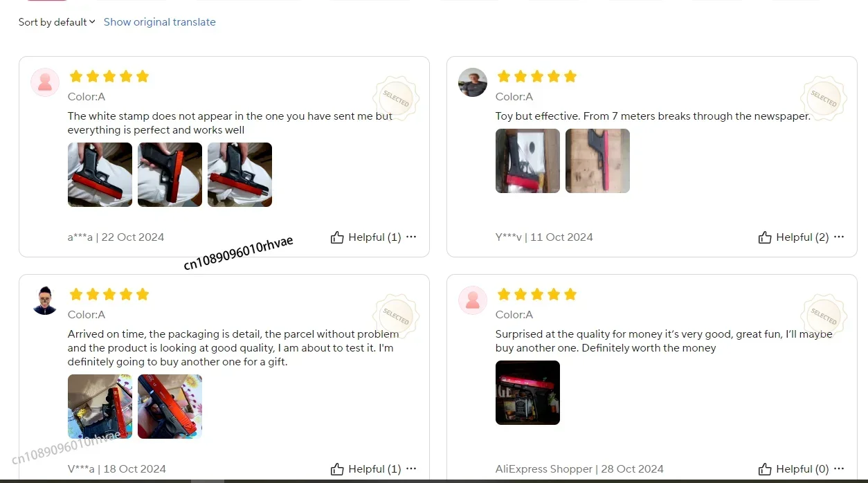Open third photo in a***a's review
Image resolution: width=868 pixels, height=483 pixels.
pyautogui.click(x=239, y=174)
